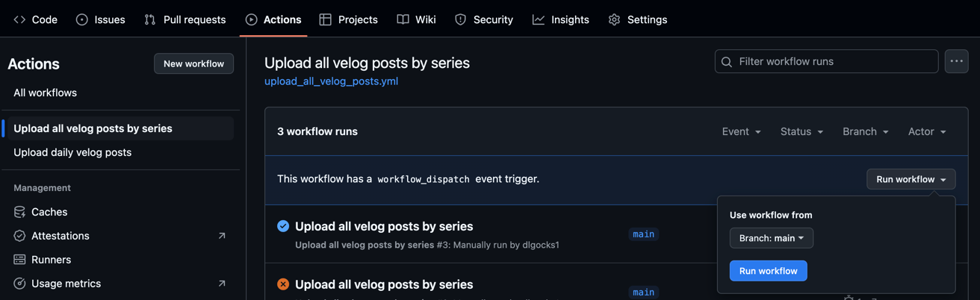Click the Caches database icon
980x300 pixels.
pos(19,212)
